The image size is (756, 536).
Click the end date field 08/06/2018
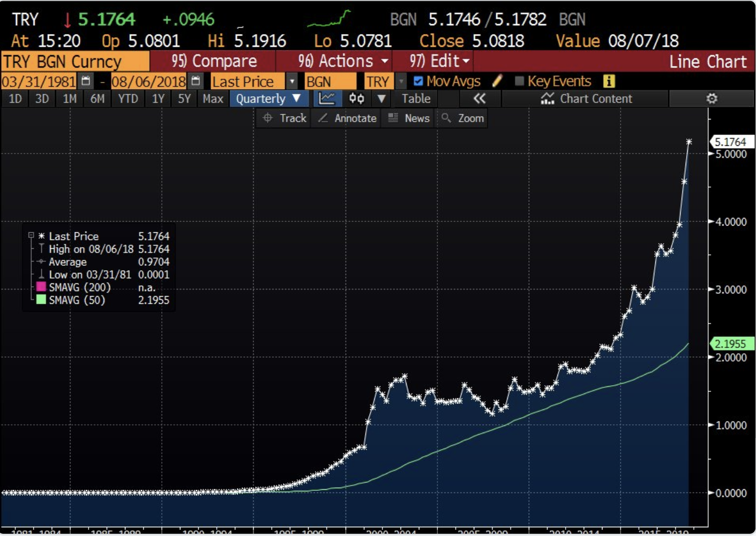click(149, 81)
